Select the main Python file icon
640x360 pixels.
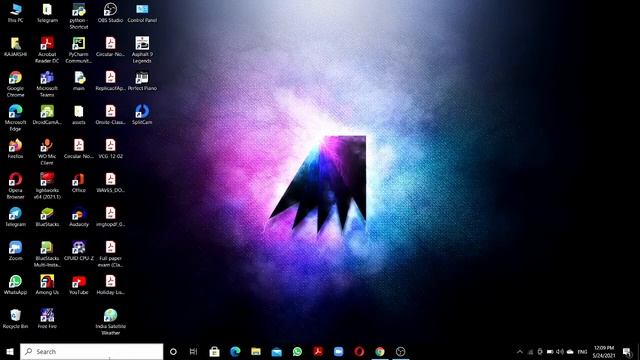(x=79, y=80)
